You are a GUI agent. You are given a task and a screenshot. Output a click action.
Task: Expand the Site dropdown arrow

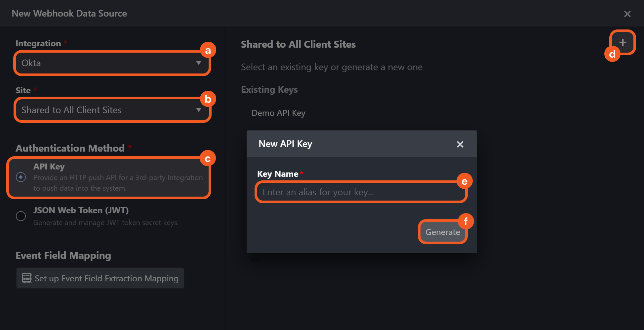coord(199,110)
